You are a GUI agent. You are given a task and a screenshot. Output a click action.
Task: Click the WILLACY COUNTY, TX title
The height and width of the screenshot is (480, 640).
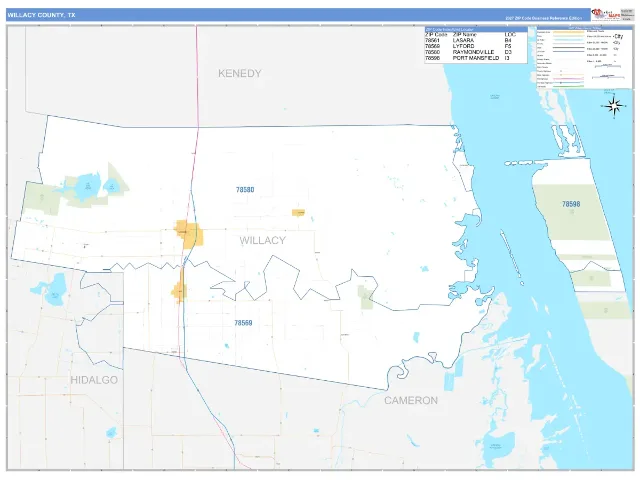tap(41, 15)
